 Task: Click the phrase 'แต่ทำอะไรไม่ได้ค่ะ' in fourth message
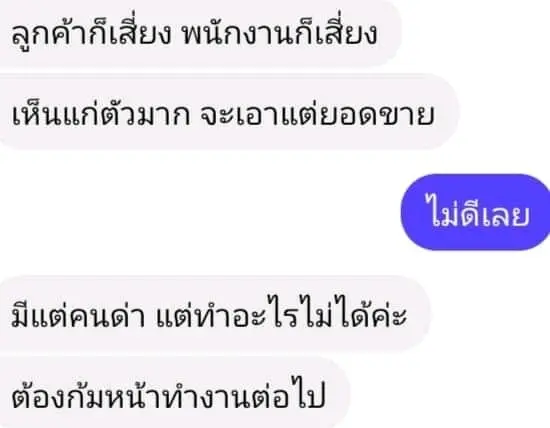281,312
